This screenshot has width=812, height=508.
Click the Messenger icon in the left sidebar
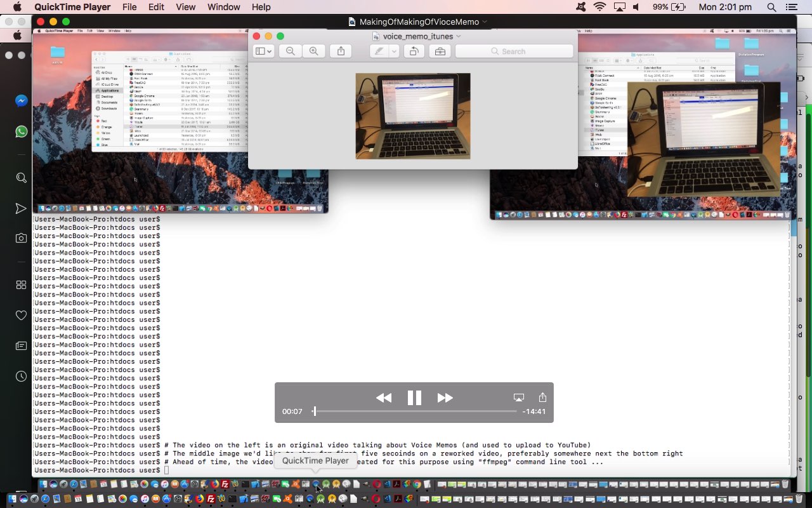(21, 101)
